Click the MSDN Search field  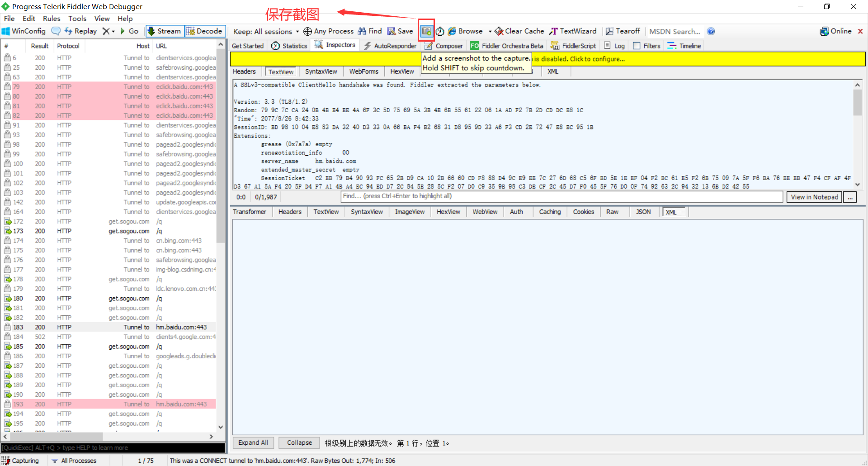pyautogui.click(x=675, y=31)
